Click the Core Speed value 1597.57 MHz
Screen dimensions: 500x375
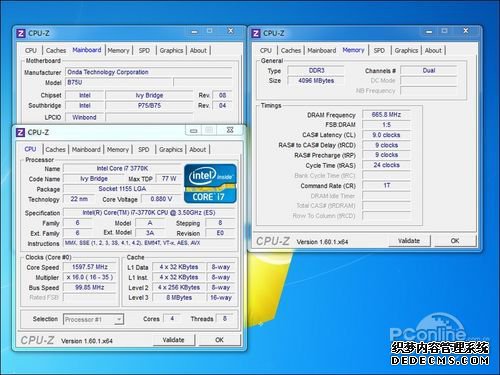(90, 267)
